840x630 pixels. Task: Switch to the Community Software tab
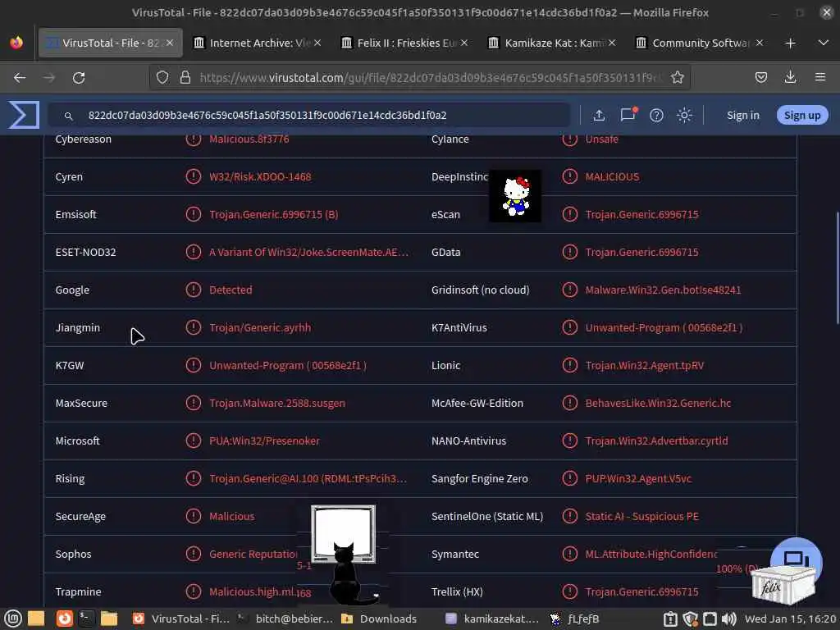click(x=699, y=43)
